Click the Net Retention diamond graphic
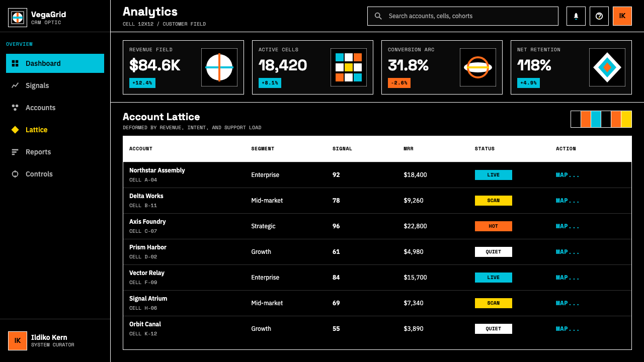The height and width of the screenshot is (362, 644). click(x=607, y=67)
